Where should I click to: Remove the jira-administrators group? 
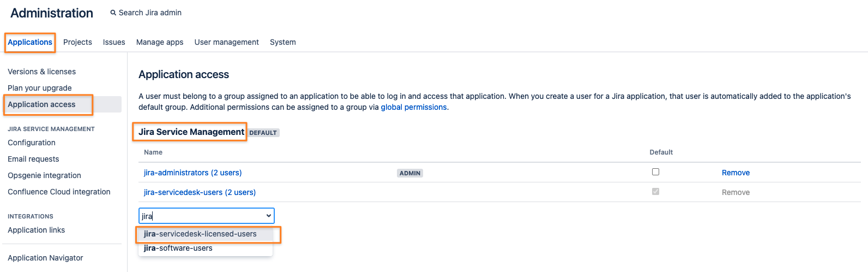pyautogui.click(x=736, y=173)
